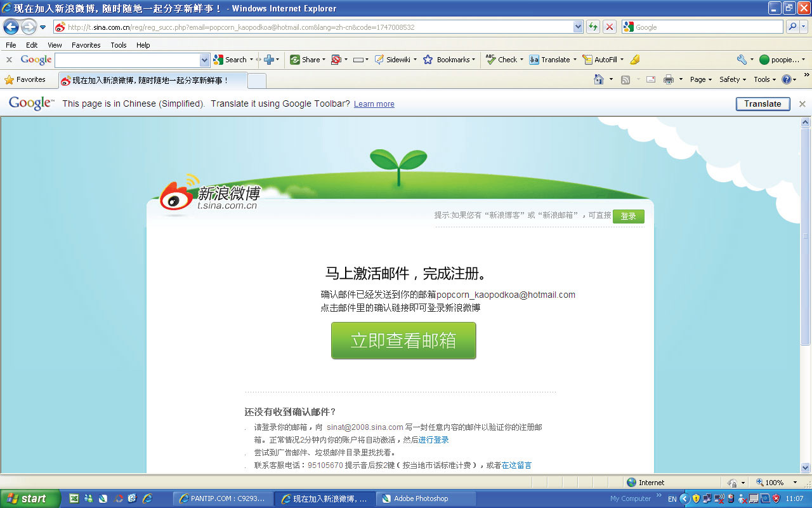Open the View menu
Viewport: 812px width, 508px height.
click(x=55, y=45)
